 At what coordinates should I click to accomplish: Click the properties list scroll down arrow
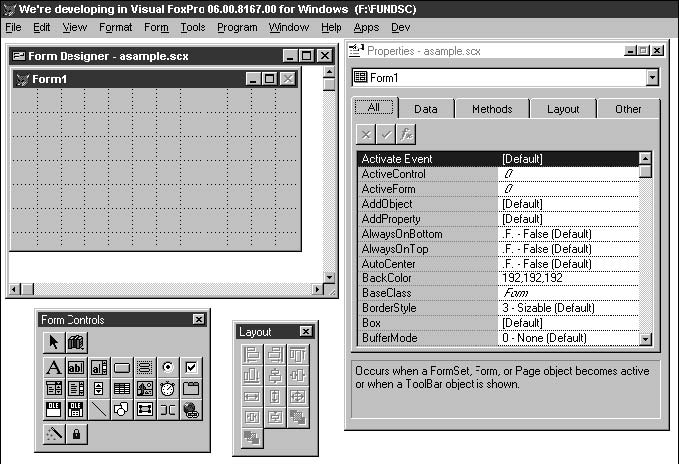point(645,339)
